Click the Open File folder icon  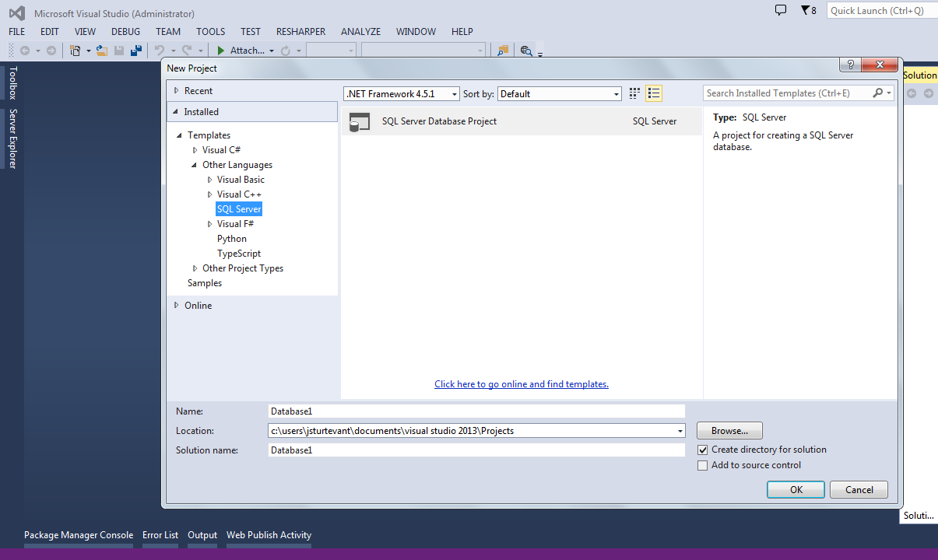click(101, 51)
